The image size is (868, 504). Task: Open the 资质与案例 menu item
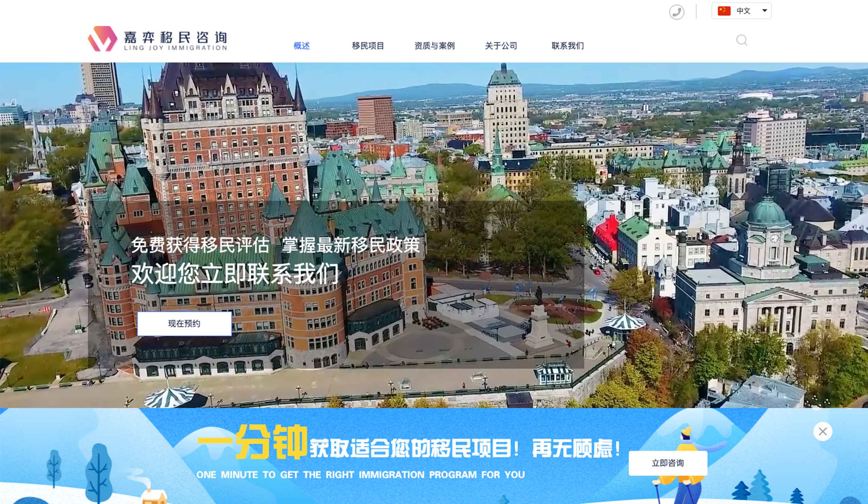435,46
